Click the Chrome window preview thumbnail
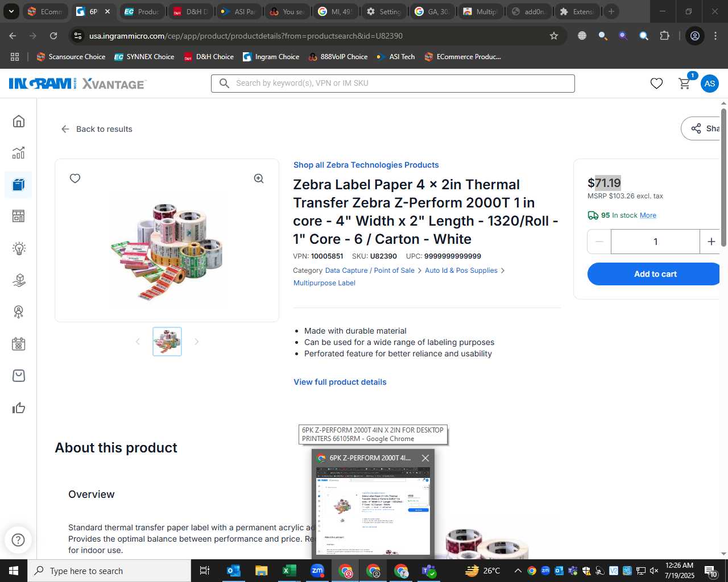Screen dimensions: 728x582 (373, 511)
